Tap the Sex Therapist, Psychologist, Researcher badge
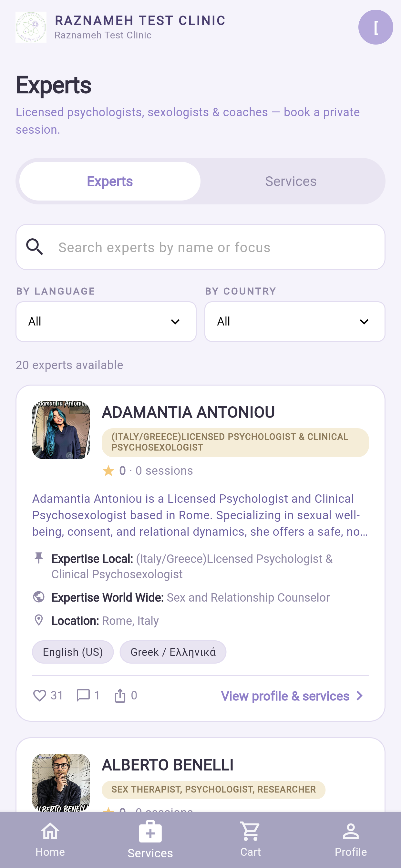The width and height of the screenshot is (401, 868). (x=214, y=790)
